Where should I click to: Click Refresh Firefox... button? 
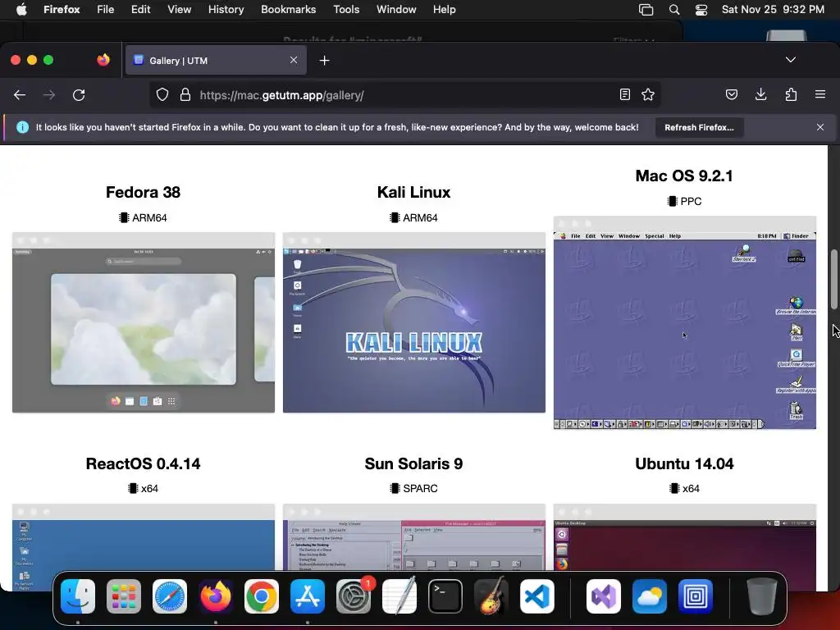point(699,127)
